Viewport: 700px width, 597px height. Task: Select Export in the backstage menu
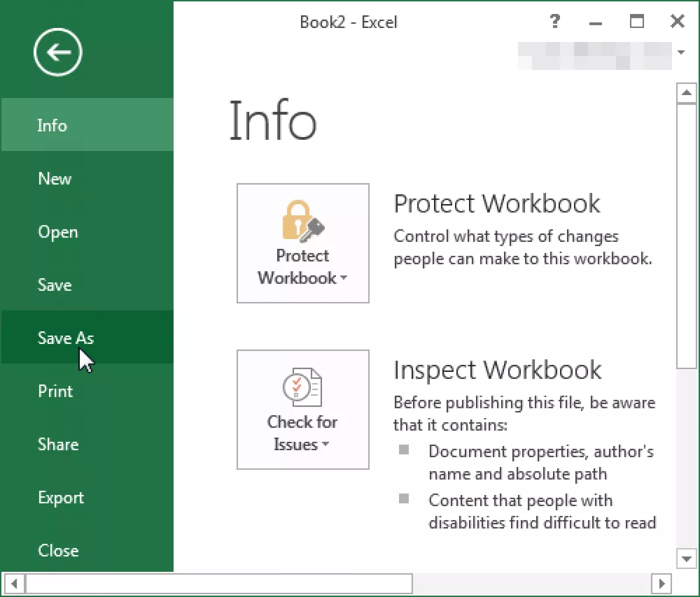point(87,497)
